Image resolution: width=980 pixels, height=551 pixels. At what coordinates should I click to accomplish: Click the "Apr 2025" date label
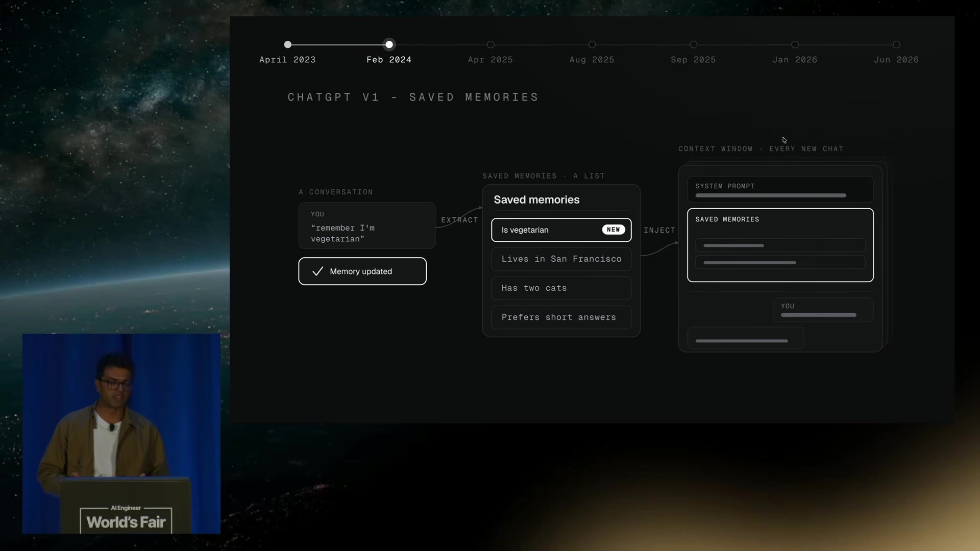tap(491, 60)
